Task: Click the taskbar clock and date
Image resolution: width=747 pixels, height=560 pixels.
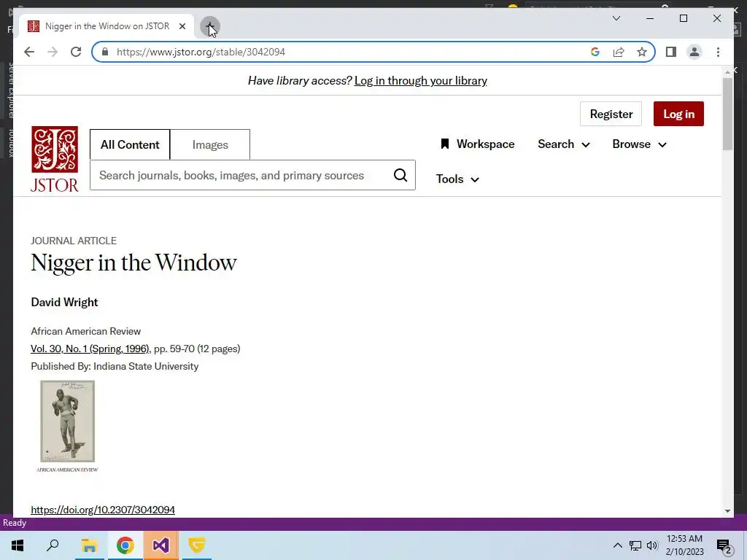Action: click(x=684, y=545)
